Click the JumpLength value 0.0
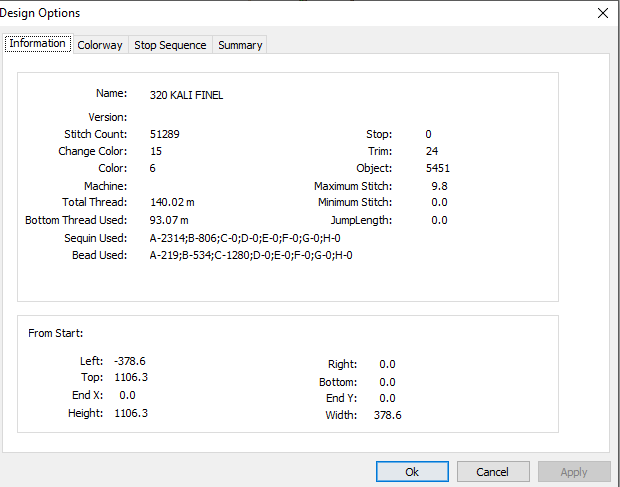 click(439, 220)
